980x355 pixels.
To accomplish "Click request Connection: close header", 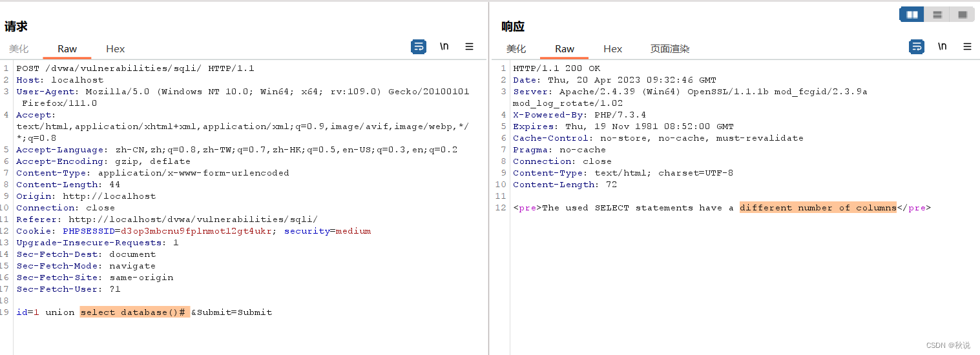I will (66, 208).
